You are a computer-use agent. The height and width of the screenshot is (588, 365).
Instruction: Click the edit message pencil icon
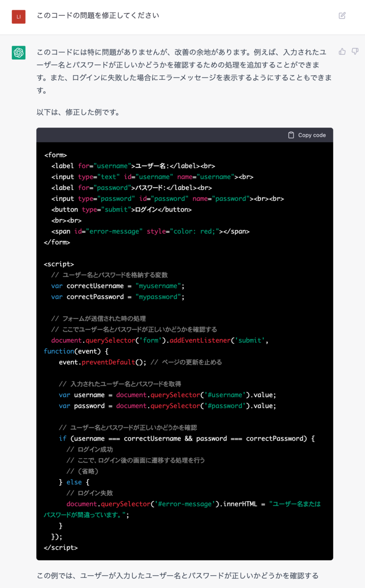pos(342,16)
